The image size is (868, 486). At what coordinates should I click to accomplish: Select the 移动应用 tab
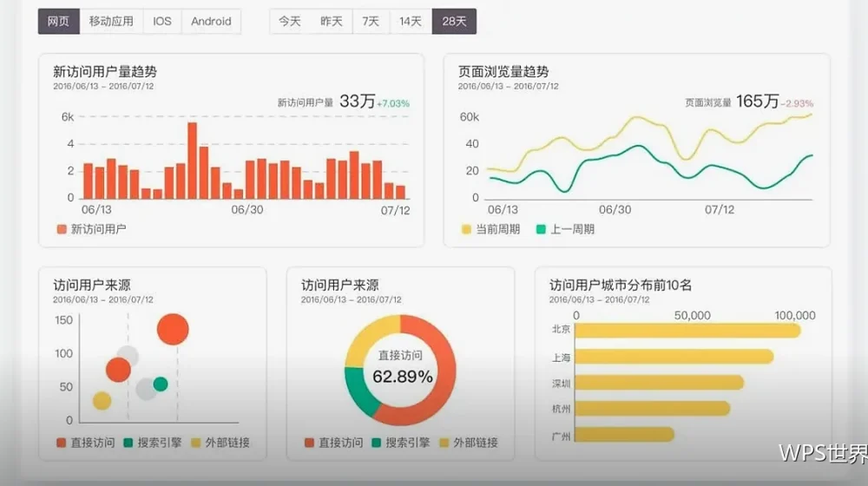pos(111,22)
